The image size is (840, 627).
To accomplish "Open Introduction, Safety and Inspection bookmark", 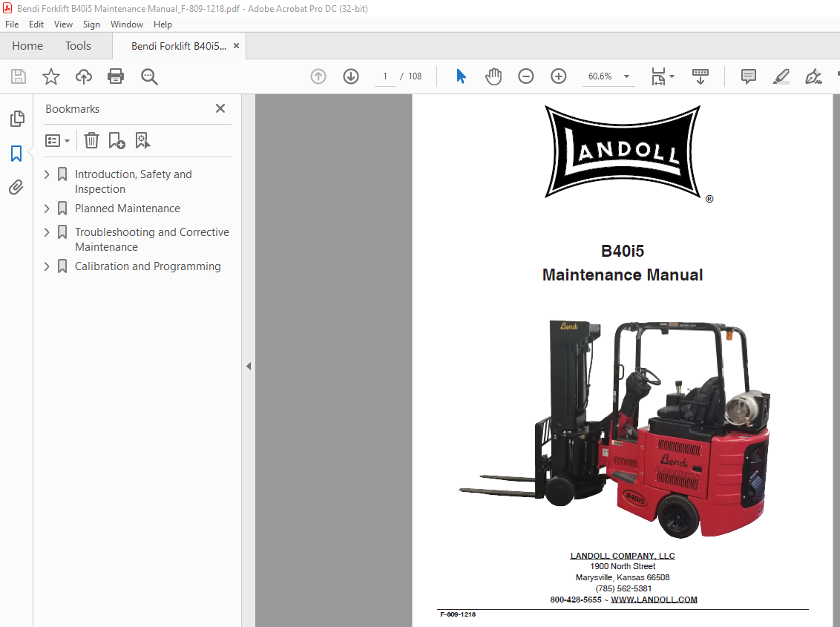I will click(x=134, y=182).
